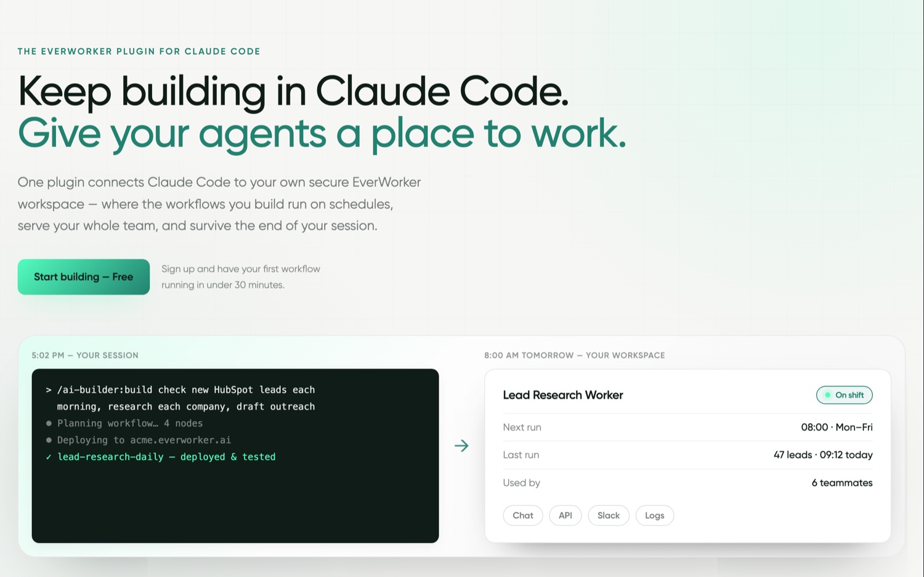Click the 'Sign up and have your first workflow' note
924x577 pixels.
(x=241, y=269)
